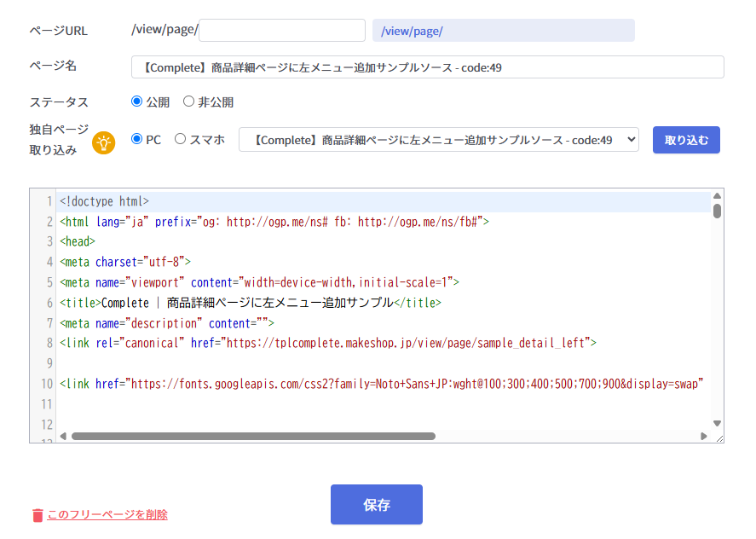Focus the ページ名 input field
The height and width of the screenshot is (539, 756).
[428, 67]
